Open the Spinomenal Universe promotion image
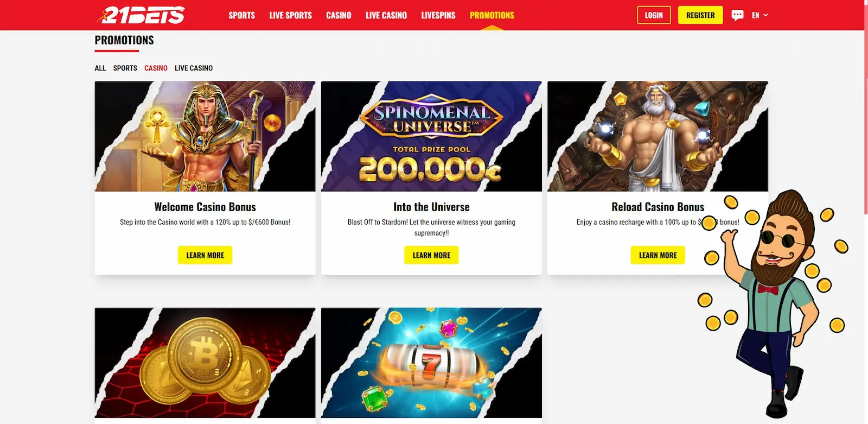The width and height of the screenshot is (868, 424). click(431, 136)
